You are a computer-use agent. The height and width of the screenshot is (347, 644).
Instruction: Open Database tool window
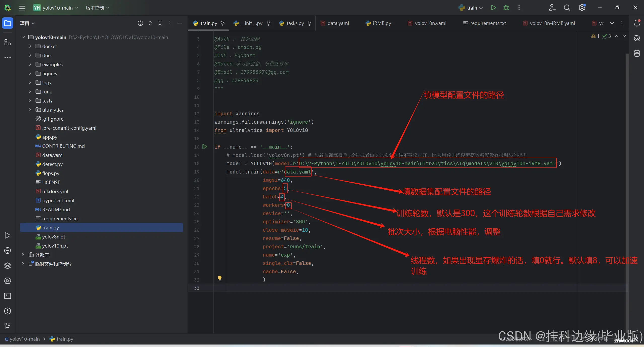[637, 53]
